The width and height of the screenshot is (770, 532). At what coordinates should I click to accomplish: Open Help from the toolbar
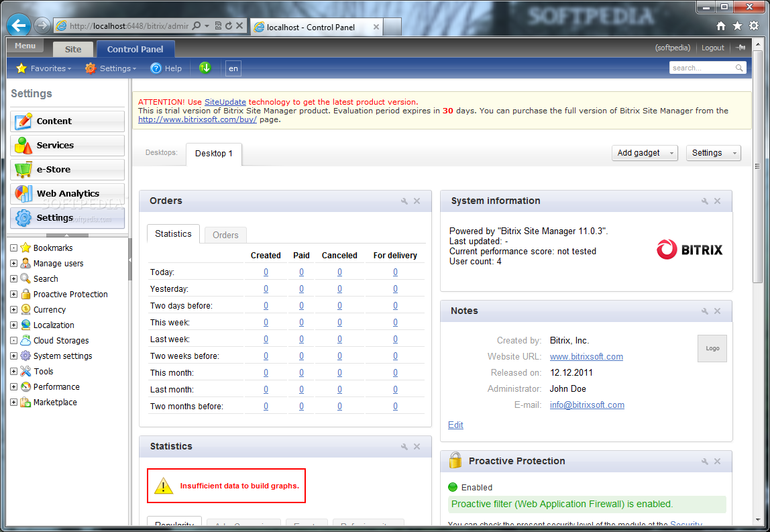(x=166, y=68)
